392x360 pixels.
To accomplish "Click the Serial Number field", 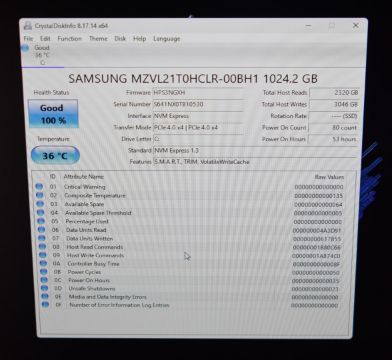I will (x=198, y=105).
